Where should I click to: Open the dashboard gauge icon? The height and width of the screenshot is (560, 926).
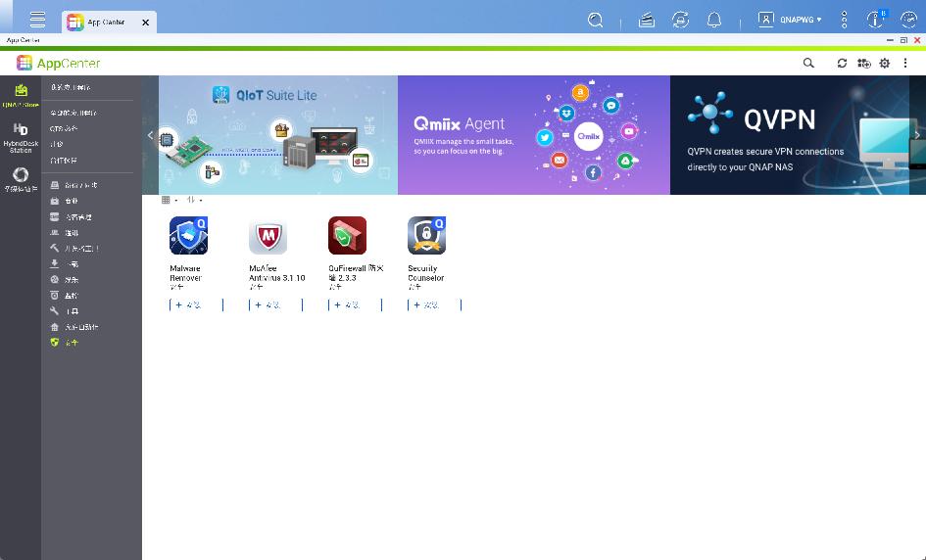(x=908, y=20)
